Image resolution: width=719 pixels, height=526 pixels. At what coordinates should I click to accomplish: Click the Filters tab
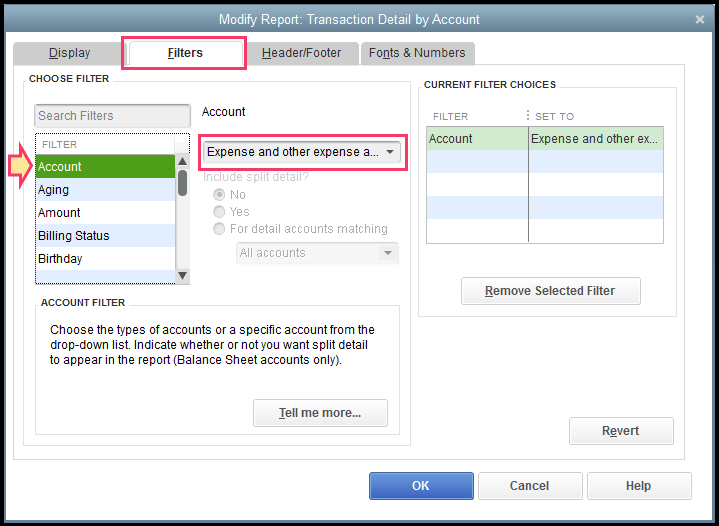[x=184, y=53]
